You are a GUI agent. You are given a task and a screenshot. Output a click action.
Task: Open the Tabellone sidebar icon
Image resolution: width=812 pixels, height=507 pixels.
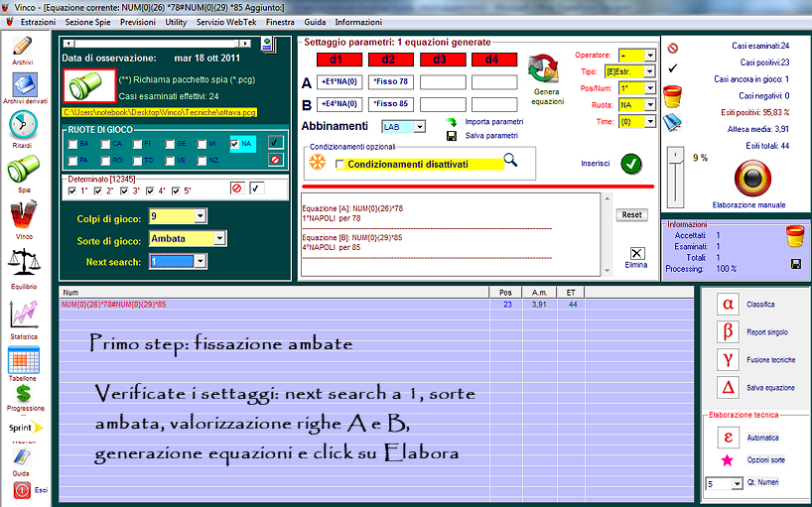[x=23, y=359]
